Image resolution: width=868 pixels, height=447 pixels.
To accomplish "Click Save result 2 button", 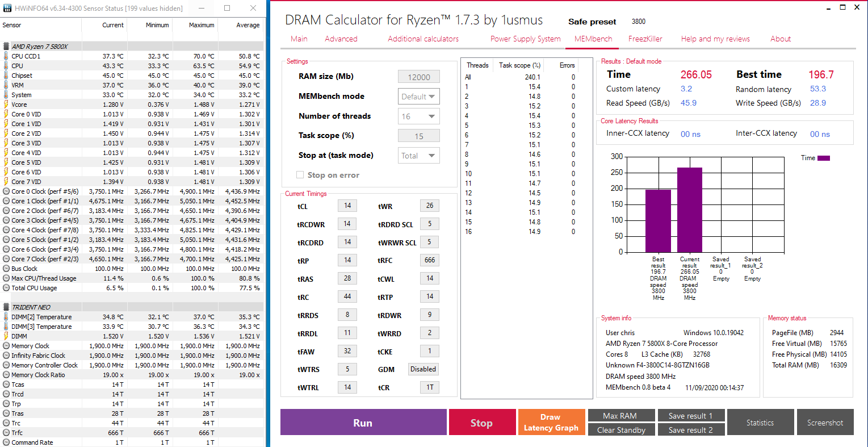I will [690, 430].
